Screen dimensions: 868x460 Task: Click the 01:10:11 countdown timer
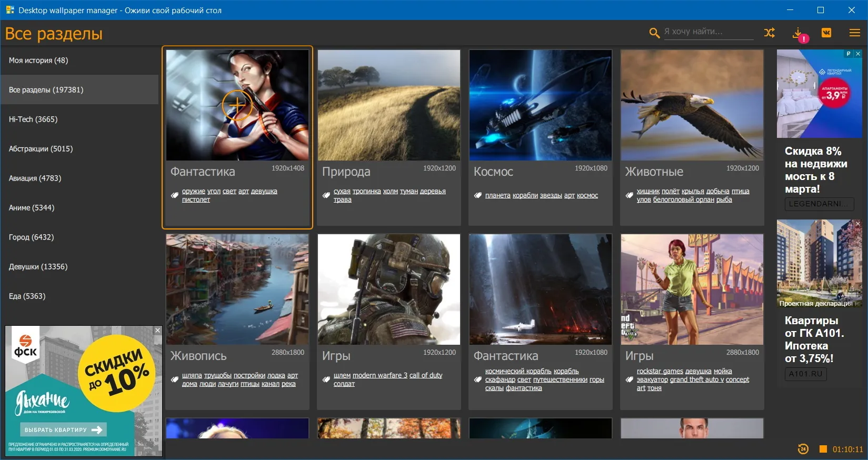[x=847, y=449]
